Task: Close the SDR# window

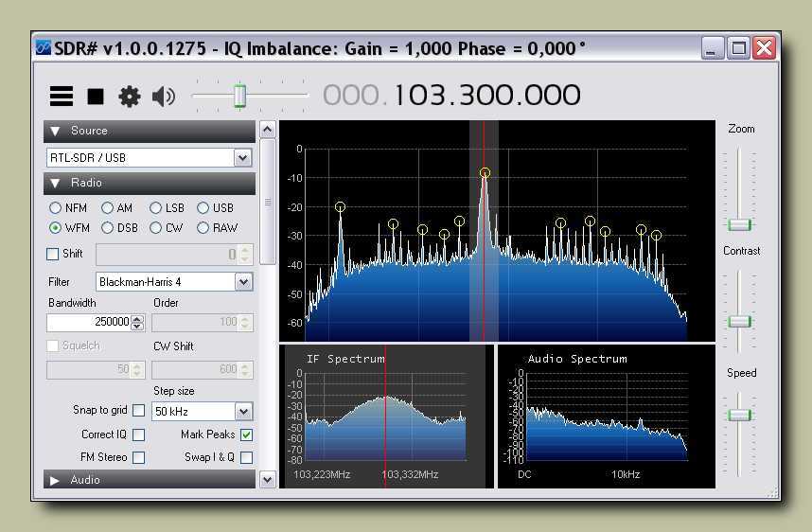Action: point(765,48)
